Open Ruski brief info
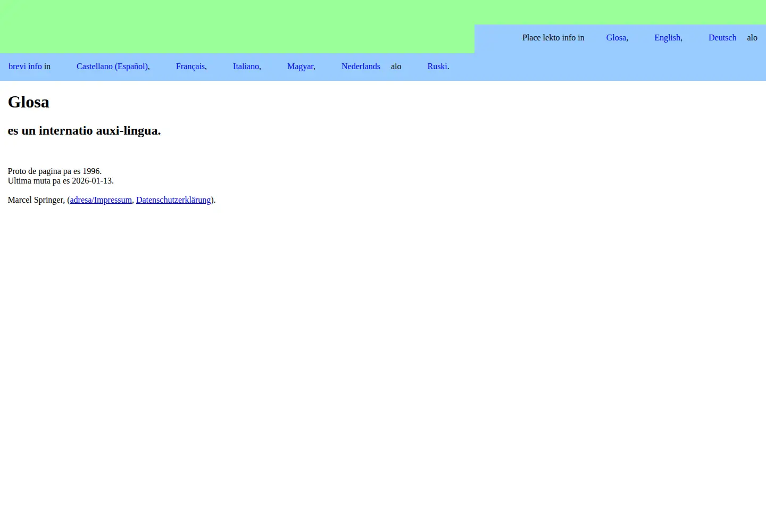 (438, 66)
